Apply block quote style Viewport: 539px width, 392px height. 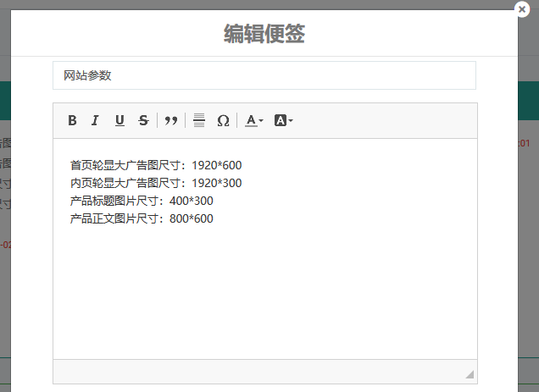(x=171, y=120)
